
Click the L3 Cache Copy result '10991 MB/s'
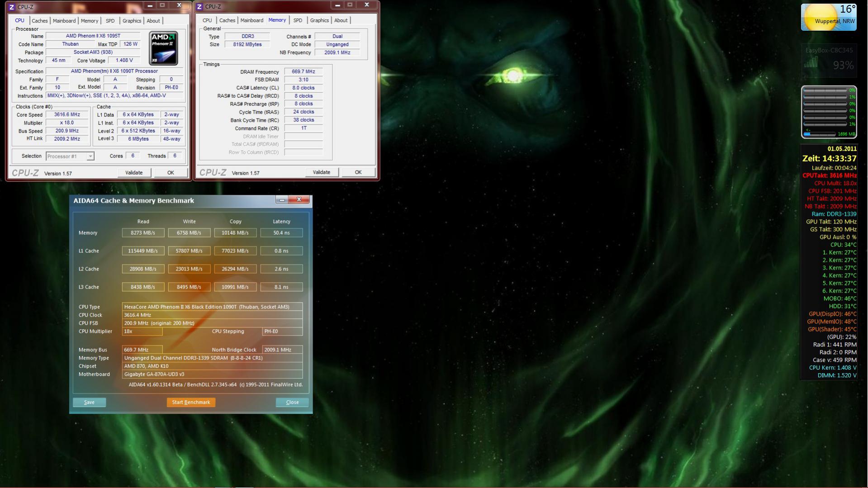pos(235,287)
